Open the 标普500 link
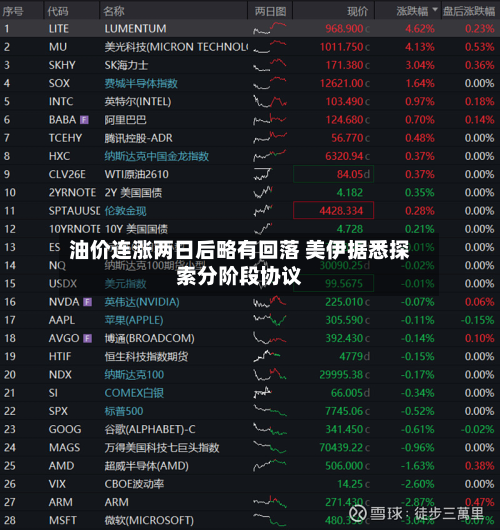The image size is (500, 530). pos(124,411)
